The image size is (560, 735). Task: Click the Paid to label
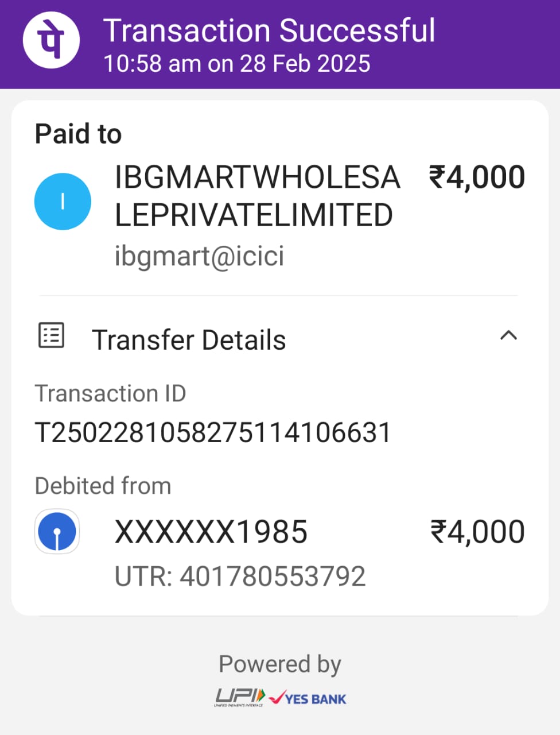point(78,134)
